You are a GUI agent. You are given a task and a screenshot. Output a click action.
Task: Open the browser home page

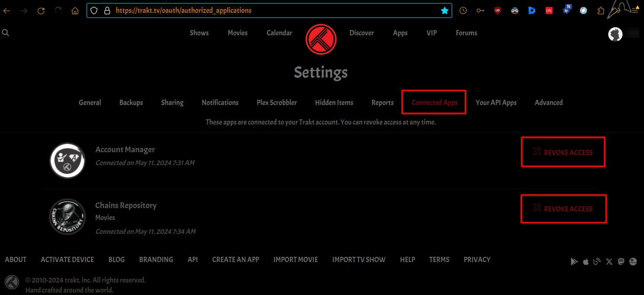(75, 11)
